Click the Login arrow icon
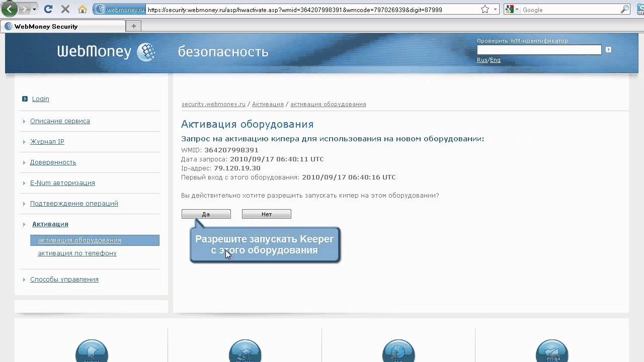 (25, 99)
